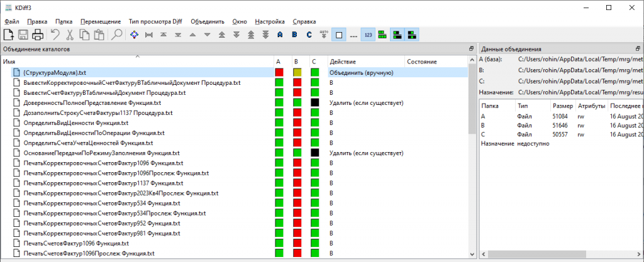Screen dimensions: 644x262
Task: Click the Размер column header
Action: point(563,106)
